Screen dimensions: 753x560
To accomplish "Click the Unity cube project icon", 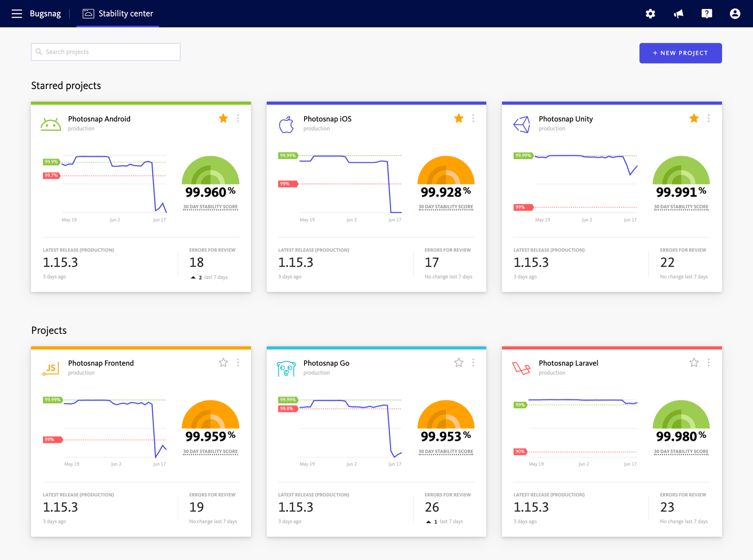I will (x=521, y=125).
